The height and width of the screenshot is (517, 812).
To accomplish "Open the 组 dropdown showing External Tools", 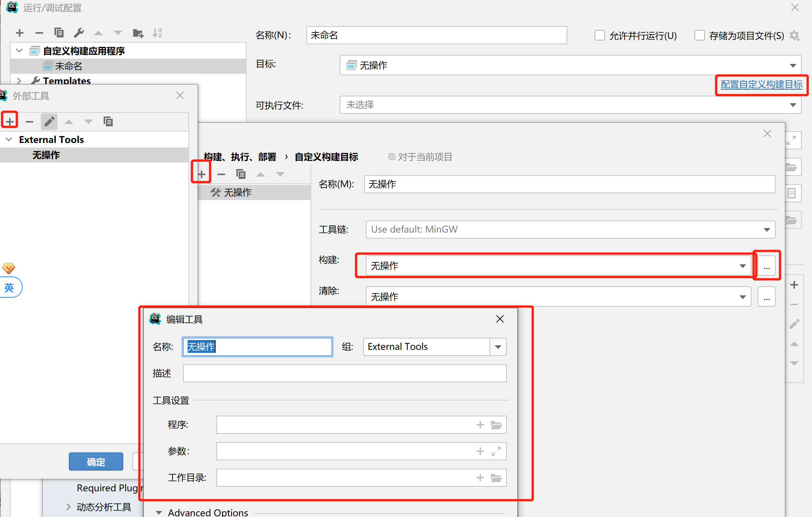I will pyautogui.click(x=498, y=347).
